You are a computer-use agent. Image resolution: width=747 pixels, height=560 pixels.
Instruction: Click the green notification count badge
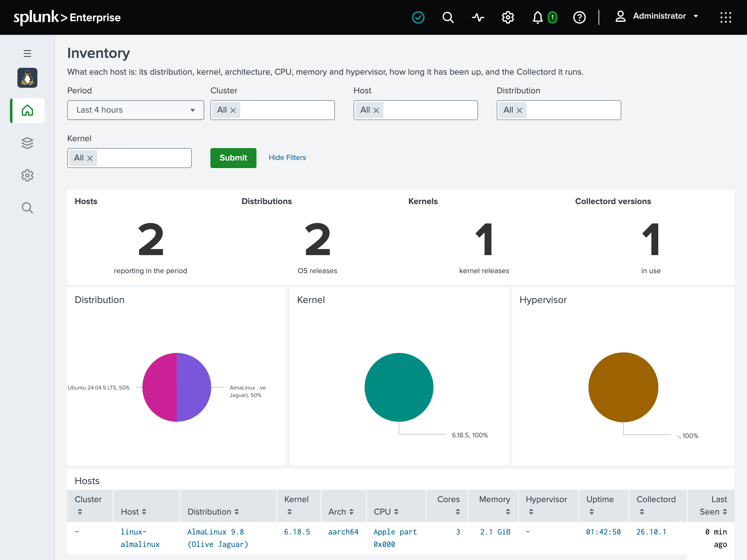(552, 17)
